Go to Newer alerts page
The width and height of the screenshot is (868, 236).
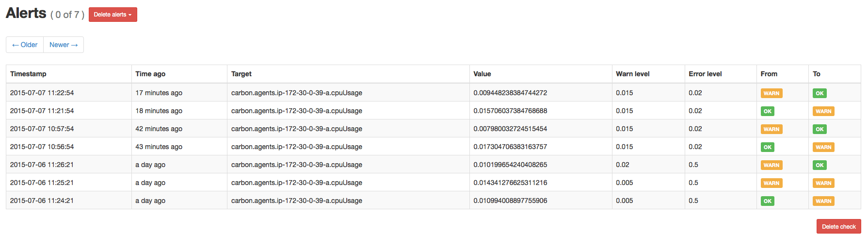[x=64, y=45]
